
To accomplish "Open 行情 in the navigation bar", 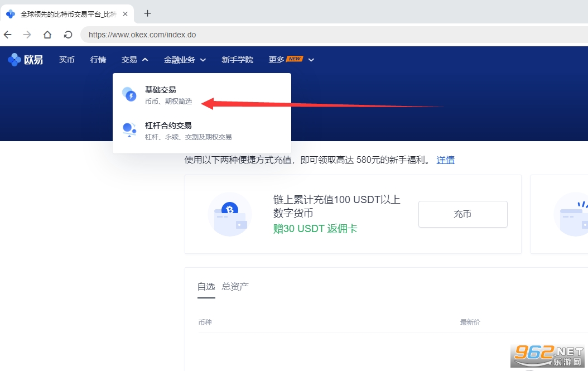I will [x=98, y=60].
